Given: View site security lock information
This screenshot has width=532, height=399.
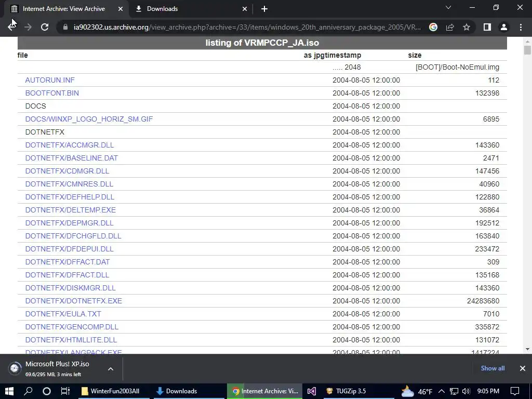Looking at the screenshot, I should tap(65, 27).
